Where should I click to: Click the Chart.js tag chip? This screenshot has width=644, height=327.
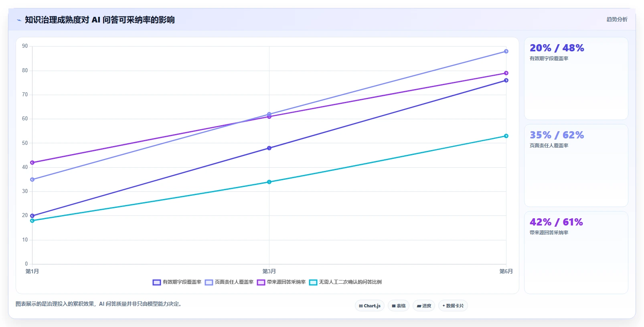tap(370, 306)
